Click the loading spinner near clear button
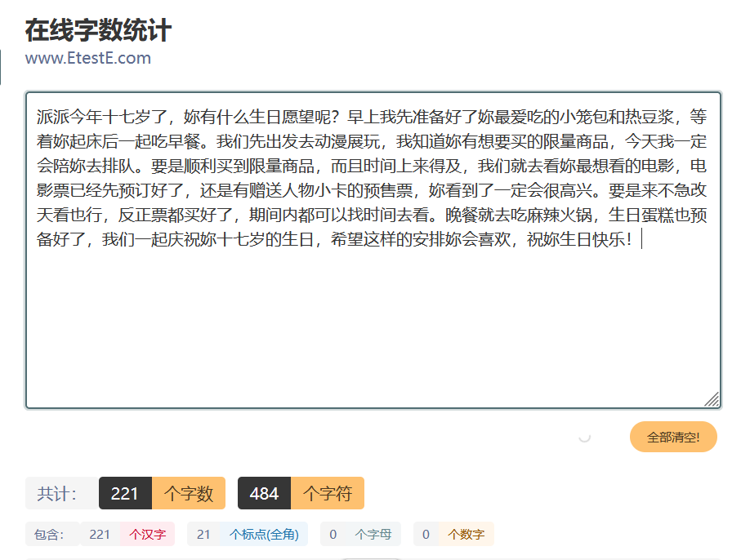This screenshot has height=560, width=741. click(585, 438)
